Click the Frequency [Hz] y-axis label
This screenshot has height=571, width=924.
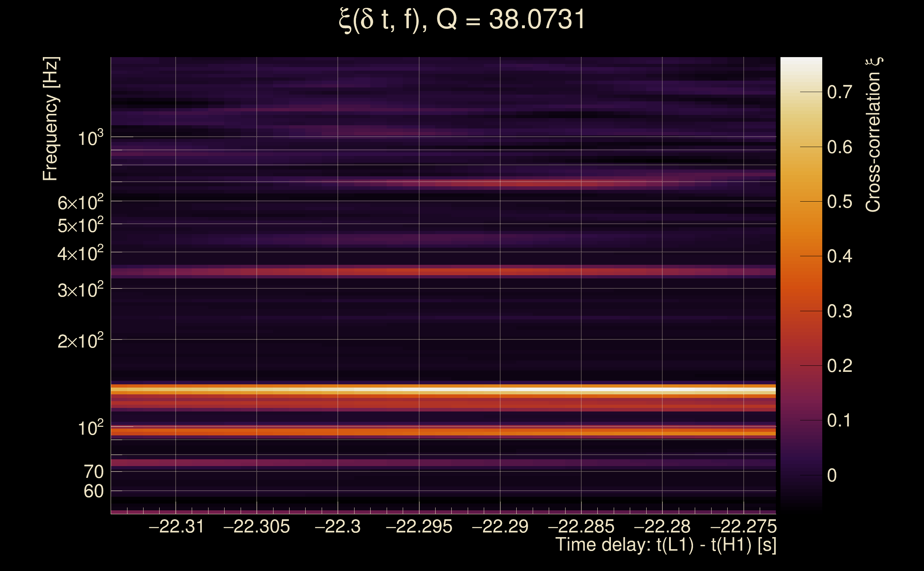coord(50,119)
